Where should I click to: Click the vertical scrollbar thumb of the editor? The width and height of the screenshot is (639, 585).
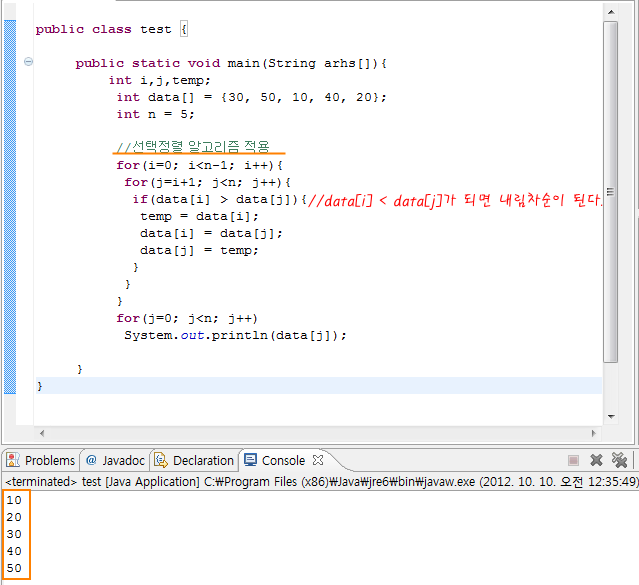(x=611, y=192)
